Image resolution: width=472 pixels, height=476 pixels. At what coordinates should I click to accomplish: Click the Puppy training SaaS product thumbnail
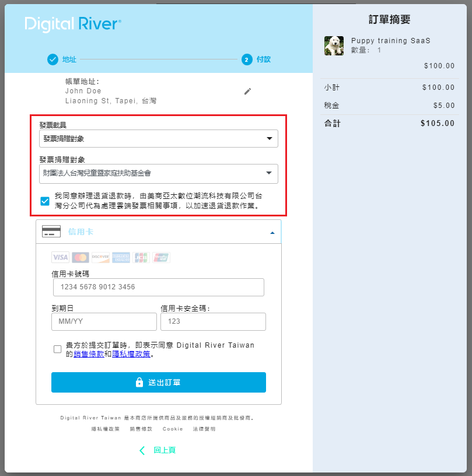point(334,45)
